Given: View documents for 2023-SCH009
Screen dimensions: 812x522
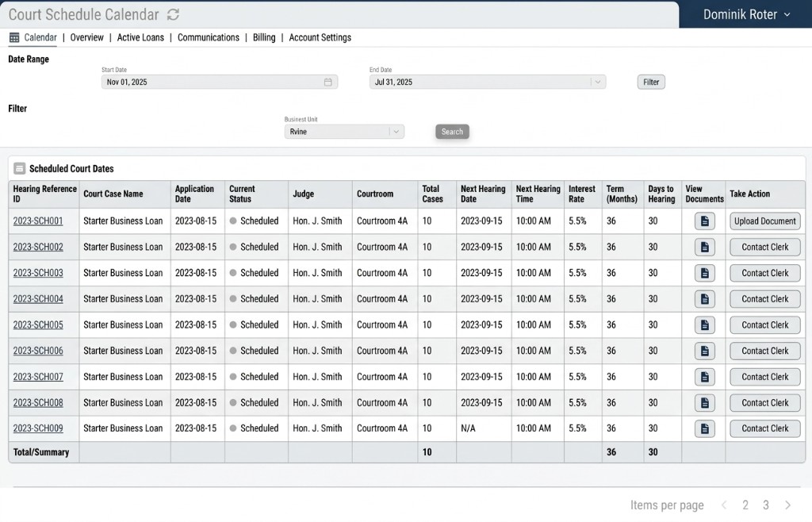Looking at the screenshot, I should (x=704, y=428).
